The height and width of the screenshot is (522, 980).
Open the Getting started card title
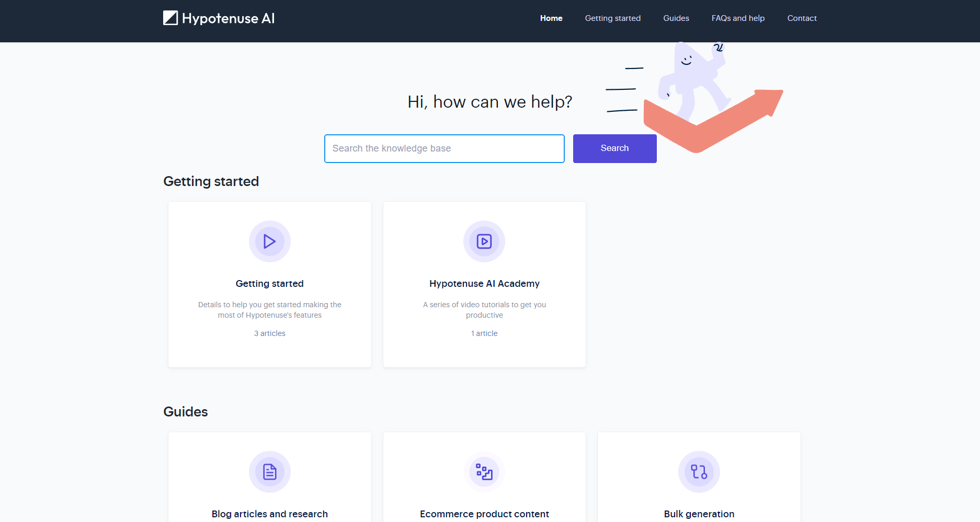pyautogui.click(x=269, y=284)
